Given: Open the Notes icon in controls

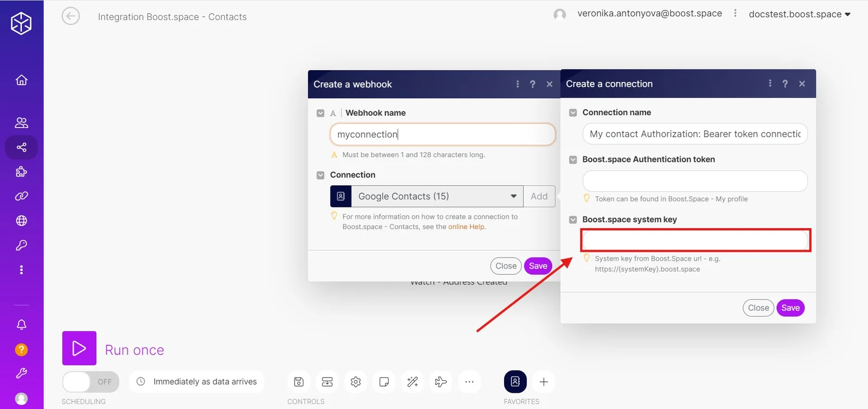Looking at the screenshot, I should coord(384,382).
